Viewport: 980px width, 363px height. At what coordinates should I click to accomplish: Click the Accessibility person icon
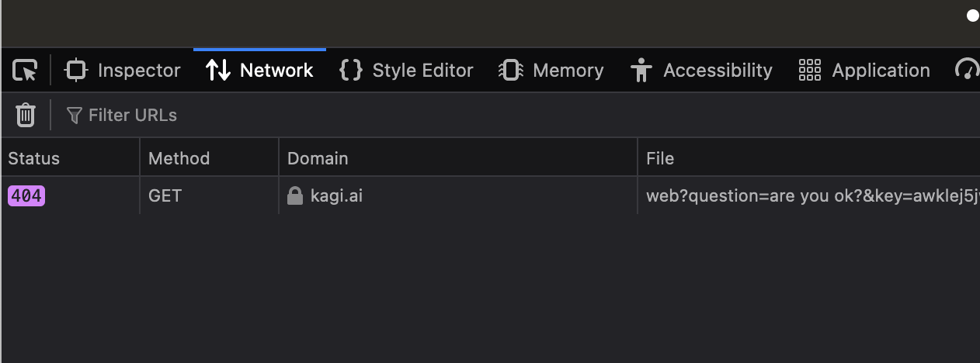pyautogui.click(x=641, y=71)
